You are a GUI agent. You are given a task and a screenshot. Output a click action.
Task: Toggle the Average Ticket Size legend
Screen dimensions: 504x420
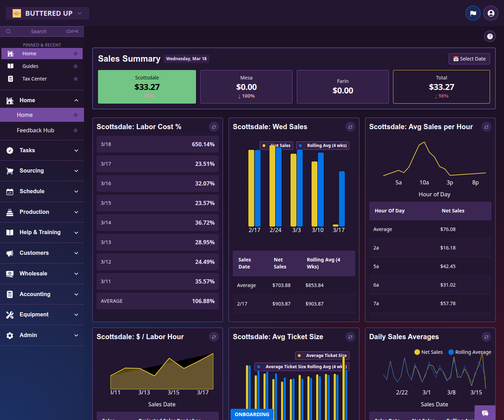pos(322,355)
